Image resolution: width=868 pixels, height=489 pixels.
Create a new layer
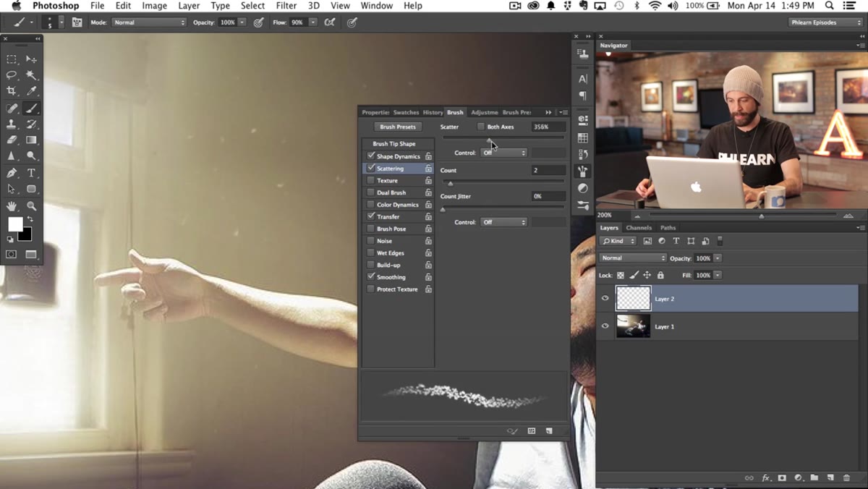click(x=830, y=478)
